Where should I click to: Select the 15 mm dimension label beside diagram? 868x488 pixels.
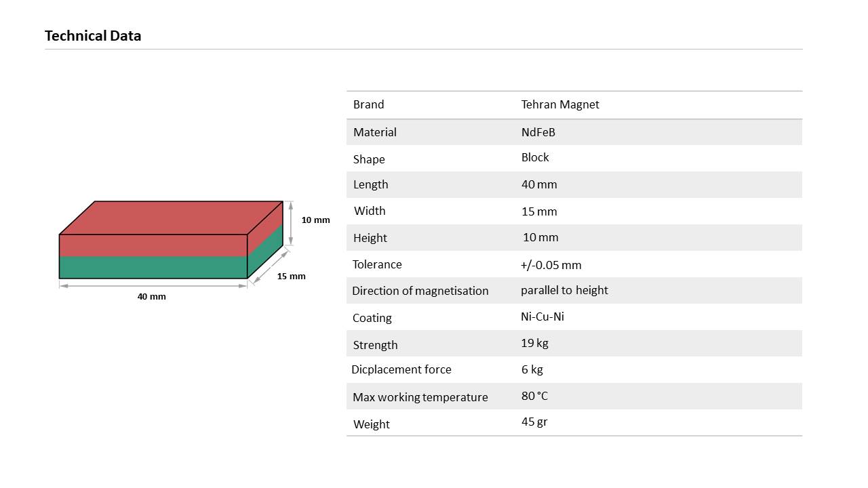click(x=291, y=276)
